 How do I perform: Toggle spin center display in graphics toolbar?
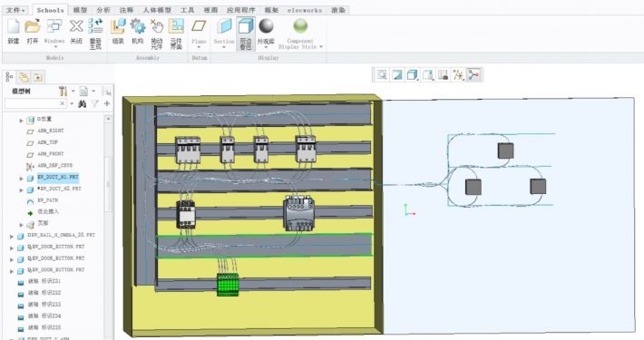pyautogui.click(x=473, y=74)
